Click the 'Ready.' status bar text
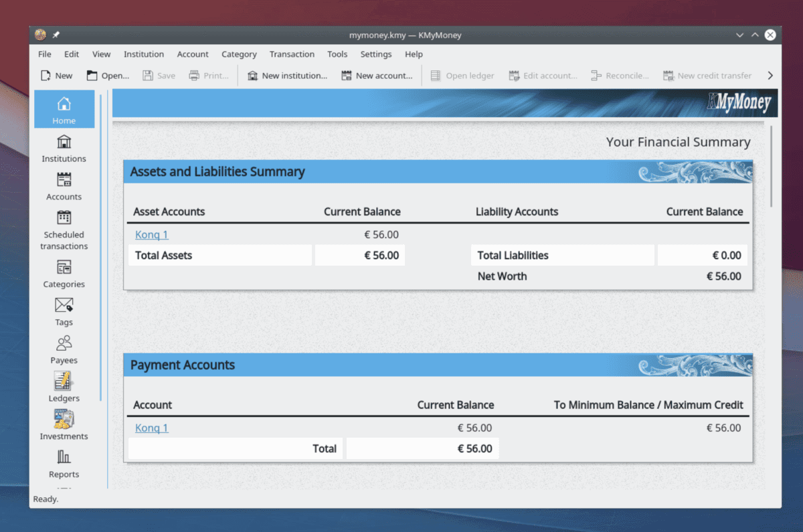The image size is (803, 532). (x=46, y=499)
